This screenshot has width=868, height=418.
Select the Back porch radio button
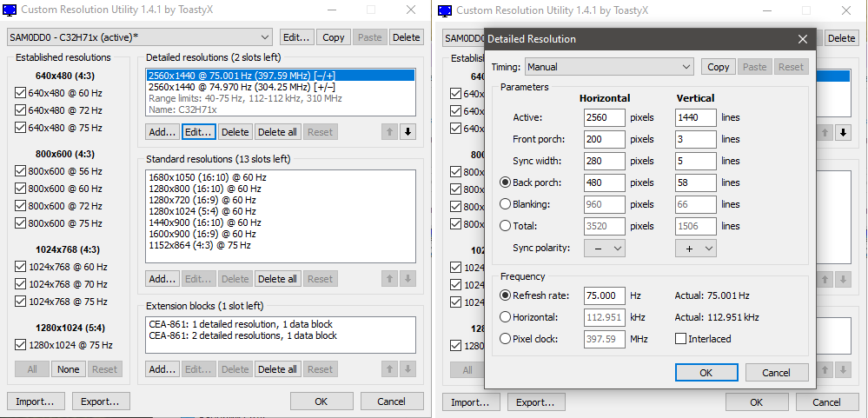pyautogui.click(x=505, y=182)
